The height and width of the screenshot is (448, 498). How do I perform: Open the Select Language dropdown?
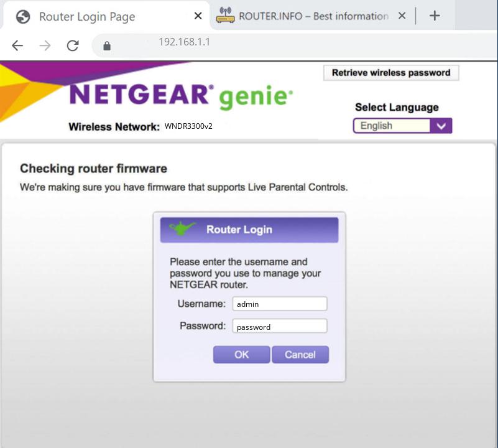(x=402, y=126)
